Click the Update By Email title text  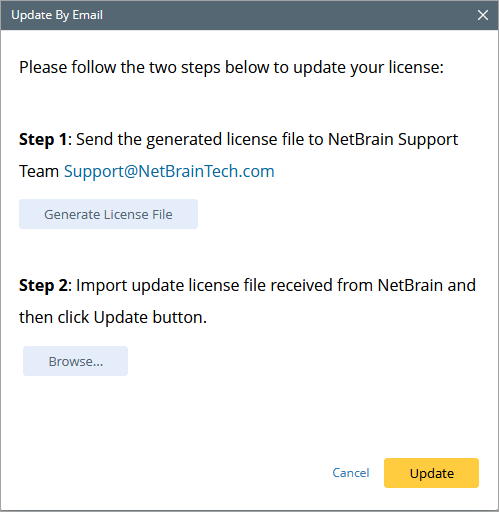[57, 15]
